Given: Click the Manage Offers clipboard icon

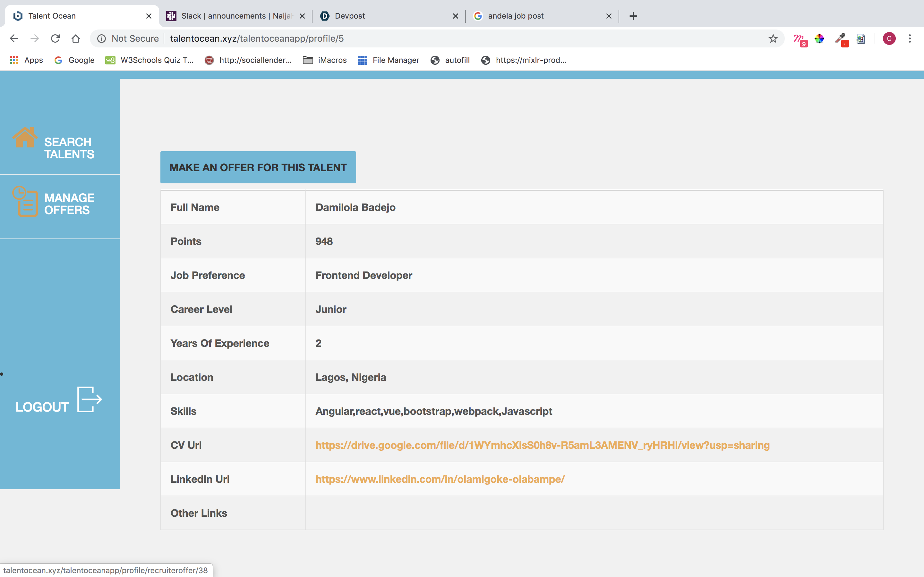Looking at the screenshot, I should tap(26, 202).
